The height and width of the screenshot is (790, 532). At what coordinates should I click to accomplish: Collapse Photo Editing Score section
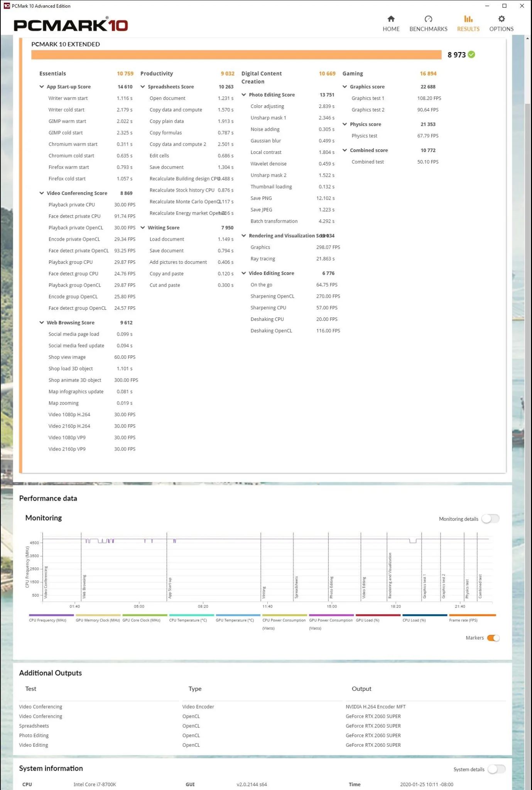pos(244,95)
